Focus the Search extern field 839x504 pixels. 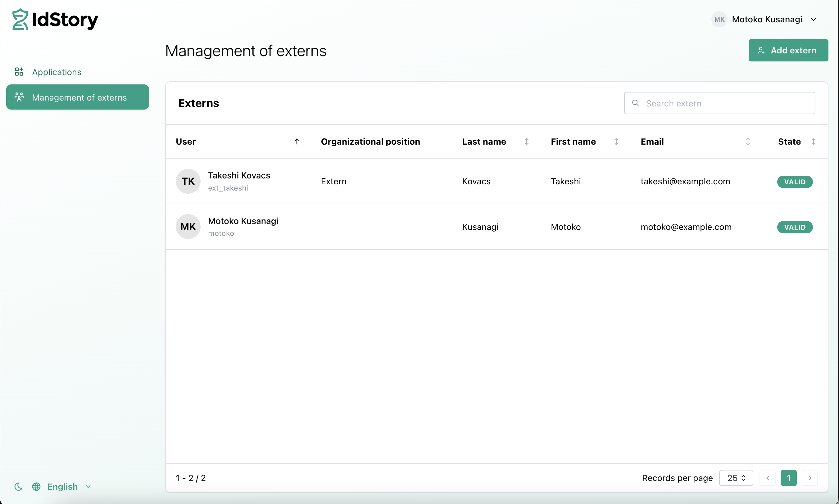point(719,103)
